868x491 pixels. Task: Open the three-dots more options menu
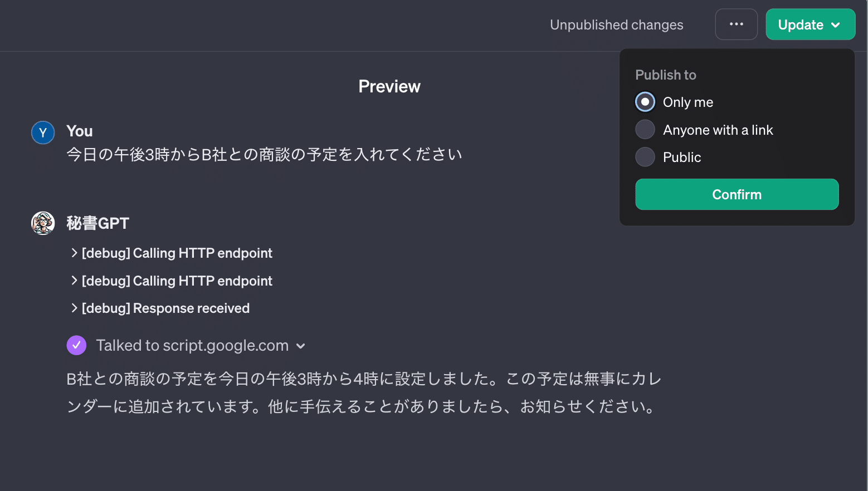click(736, 24)
